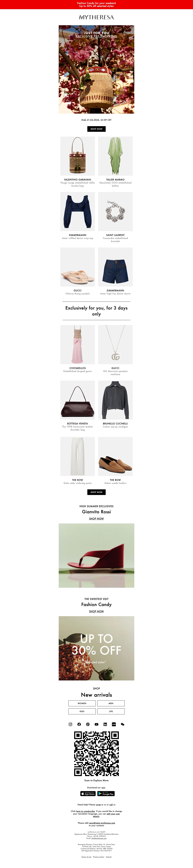Open the Privacy policy footer link

pyautogui.click(x=99, y=857)
